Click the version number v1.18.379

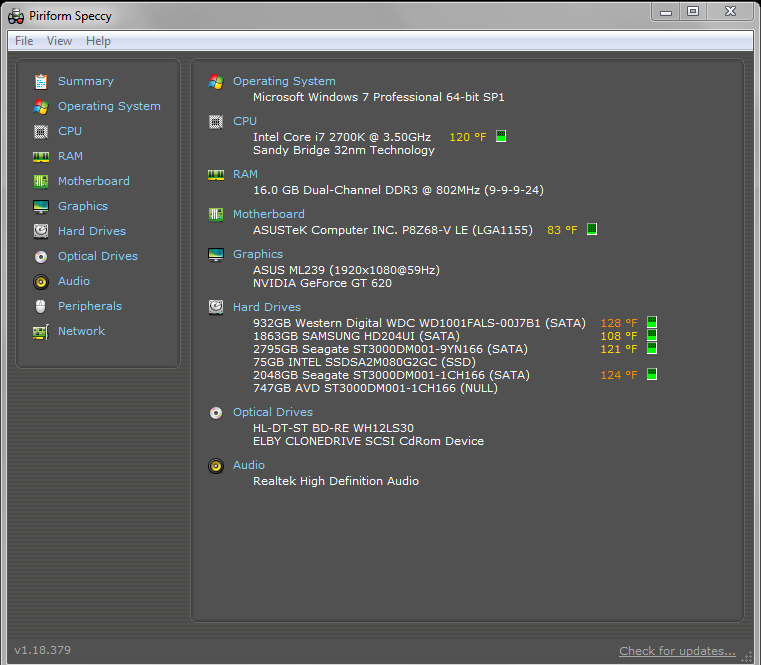click(43, 650)
